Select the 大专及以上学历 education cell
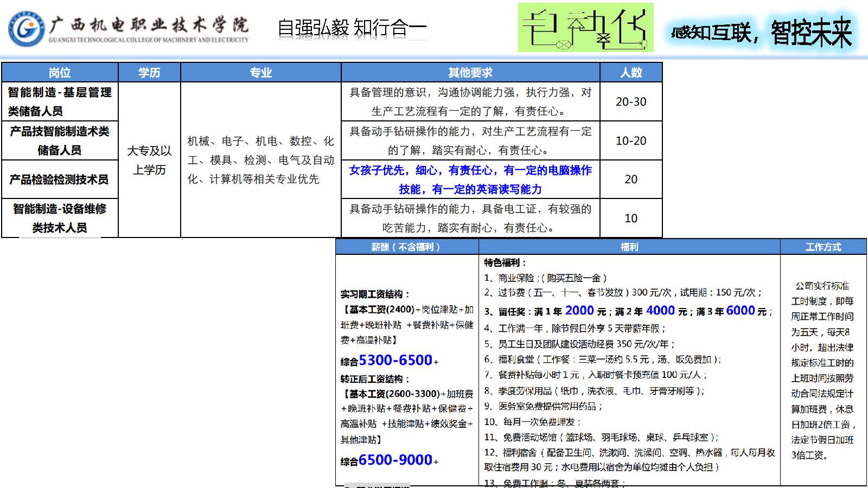Image resolution: width=868 pixels, height=488 pixels. [149, 160]
